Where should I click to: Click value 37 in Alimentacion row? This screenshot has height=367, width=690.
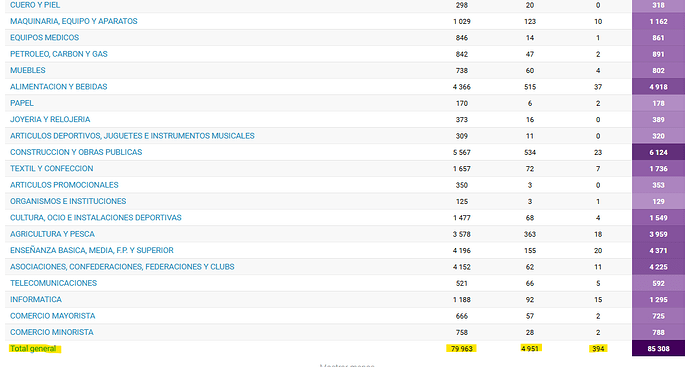[598, 87]
